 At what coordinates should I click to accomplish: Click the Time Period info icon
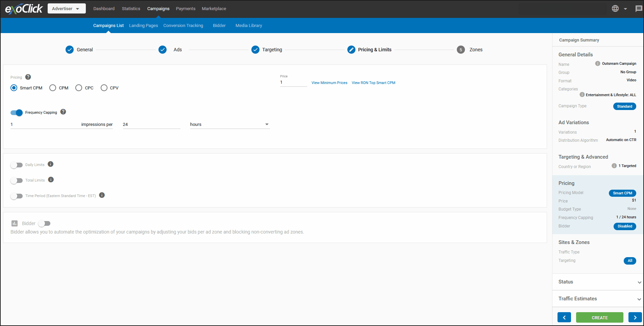pos(102,195)
